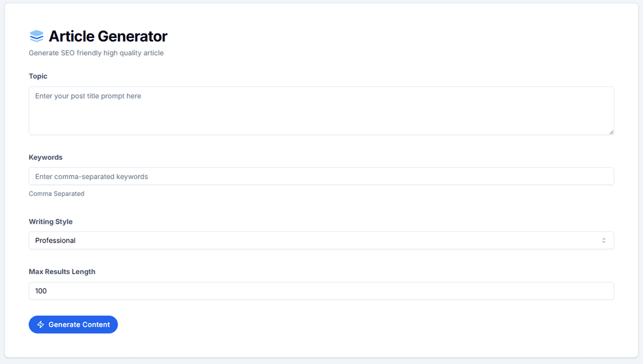Click the Article Generator heading
This screenshot has width=643, height=364.
[x=108, y=36]
